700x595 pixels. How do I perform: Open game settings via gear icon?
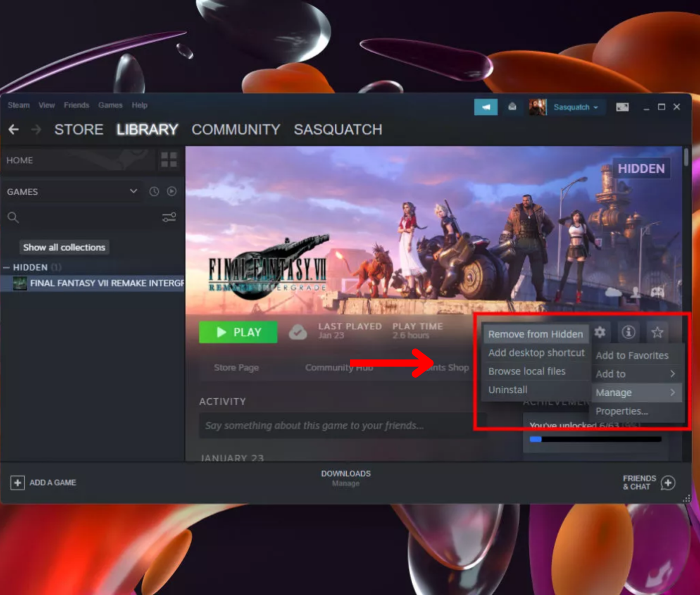click(x=600, y=332)
